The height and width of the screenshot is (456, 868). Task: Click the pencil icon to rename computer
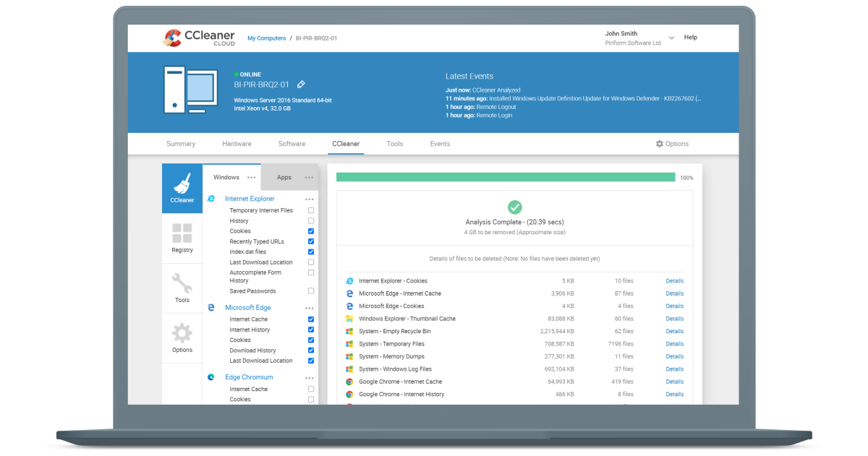301,85
